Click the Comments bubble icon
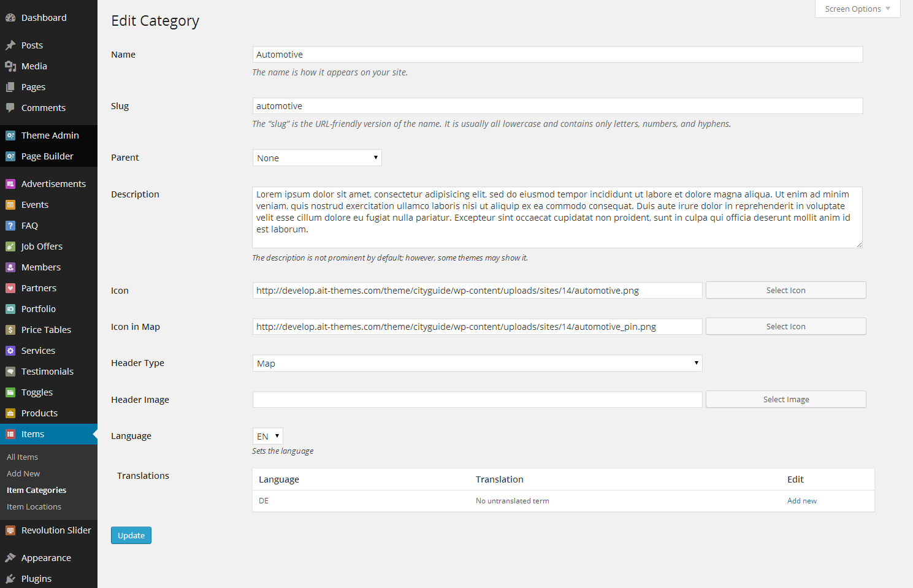This screenshot has width=913, height=588. [x=10, y=107]
